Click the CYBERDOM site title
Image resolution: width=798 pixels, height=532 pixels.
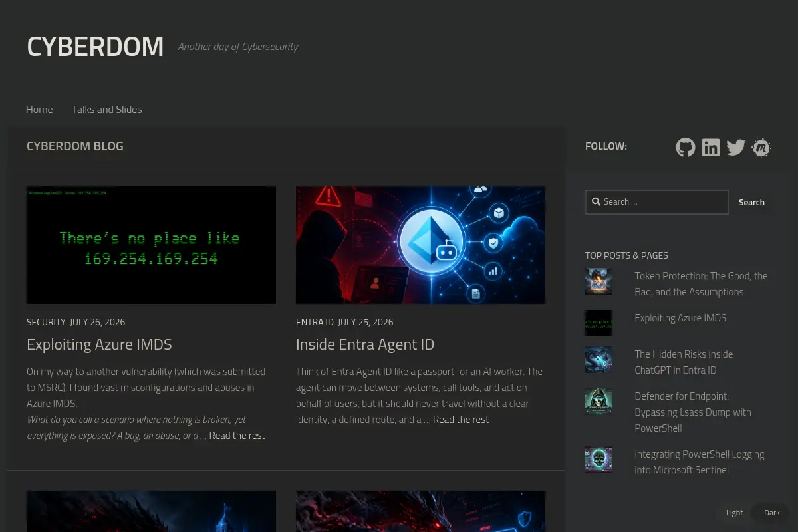tap(95, 47)
